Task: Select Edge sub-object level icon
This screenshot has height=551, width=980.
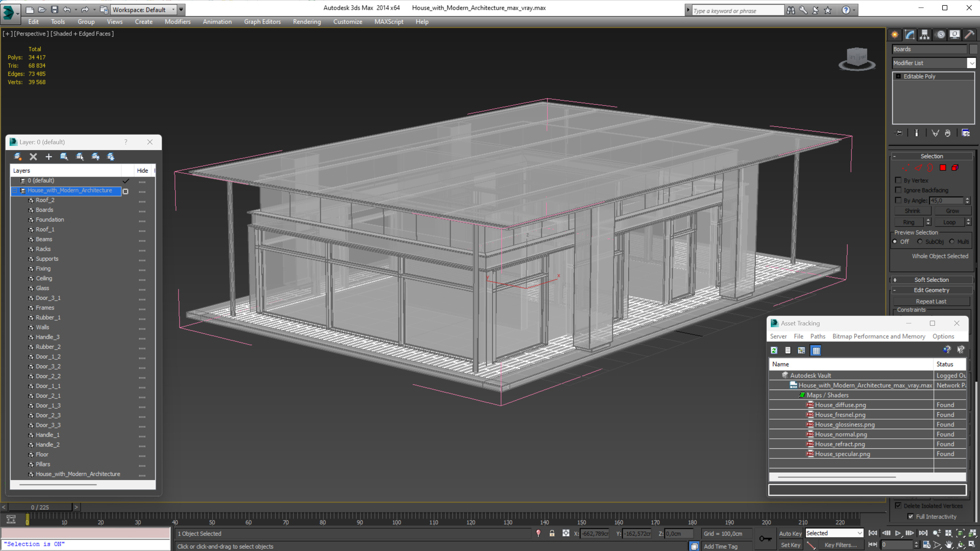Action: pos(919,168)
